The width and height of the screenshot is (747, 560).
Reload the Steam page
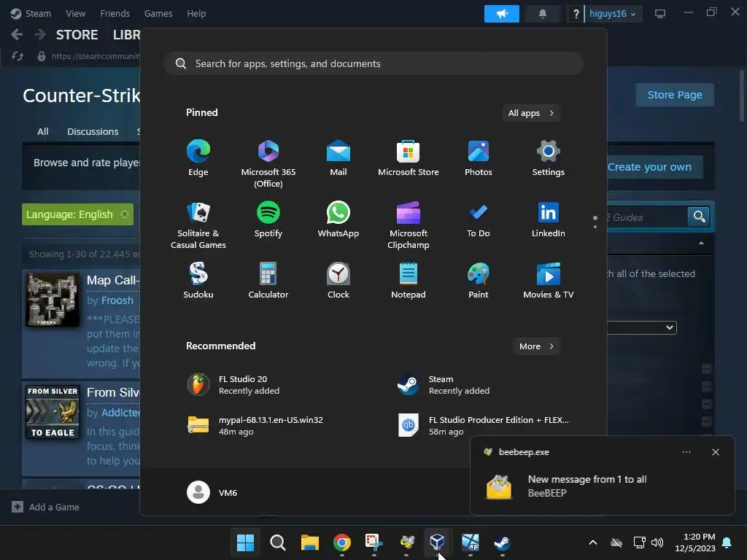point(18,56)
